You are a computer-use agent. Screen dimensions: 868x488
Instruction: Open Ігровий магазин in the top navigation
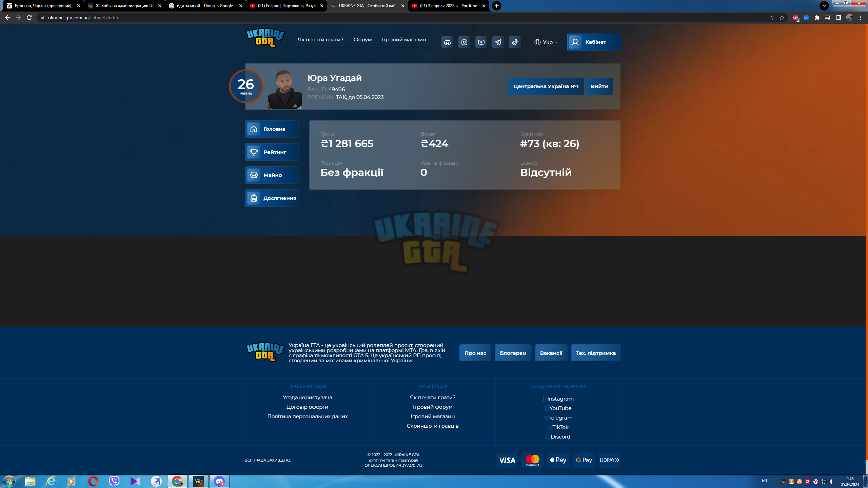pyautogui.click(x=404, y=40)
